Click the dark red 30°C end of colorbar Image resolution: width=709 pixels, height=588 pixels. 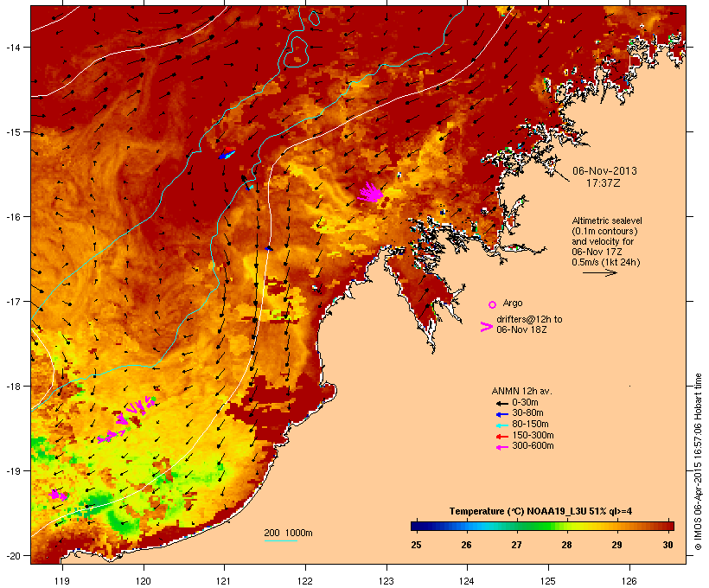pos(667,526)
